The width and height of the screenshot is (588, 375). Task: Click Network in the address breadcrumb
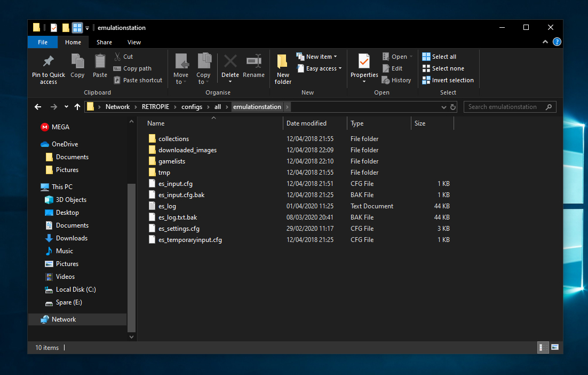coord(117,107)
